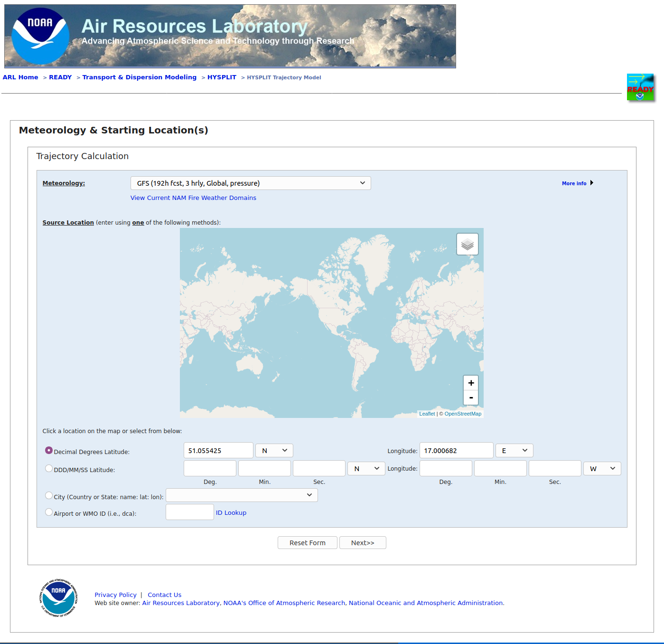Select the Decimal Degrees Latitude radio button
Viewport: 664px width, 644px height.
[x=49, y=450]
